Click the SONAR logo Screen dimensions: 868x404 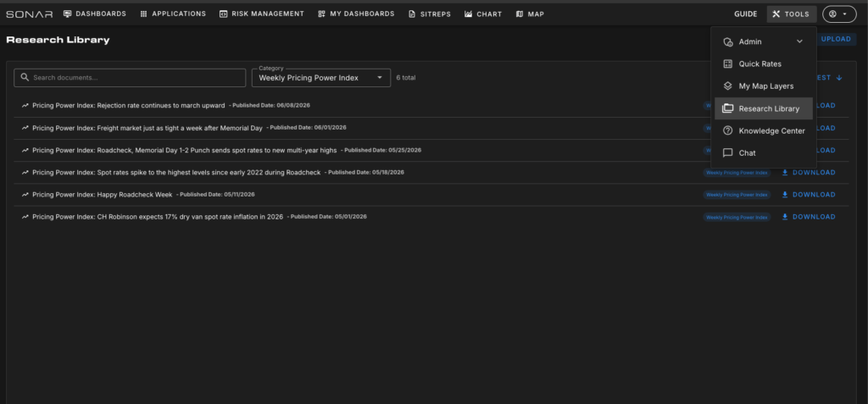[x=30, y=14]
